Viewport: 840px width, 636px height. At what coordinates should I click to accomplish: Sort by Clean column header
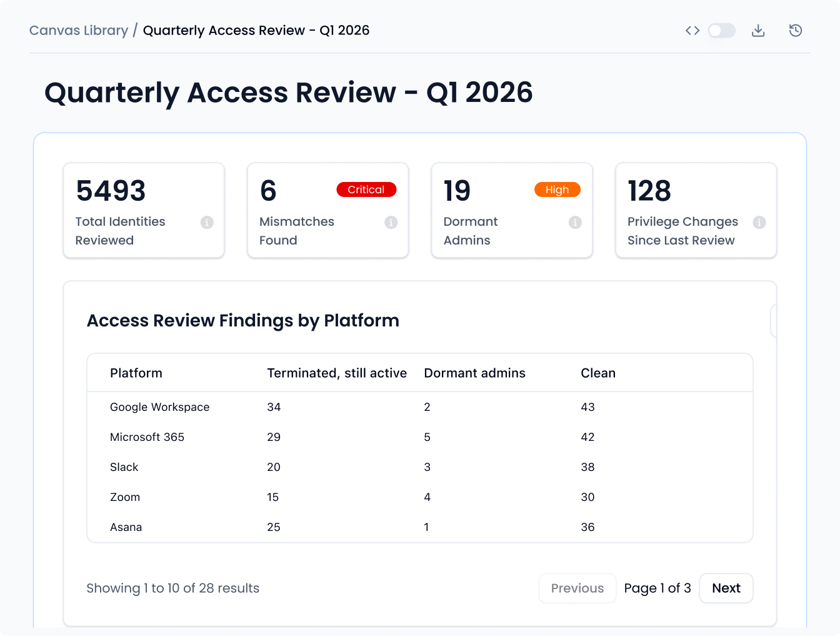pyautogui.click(x=598, y=373)
